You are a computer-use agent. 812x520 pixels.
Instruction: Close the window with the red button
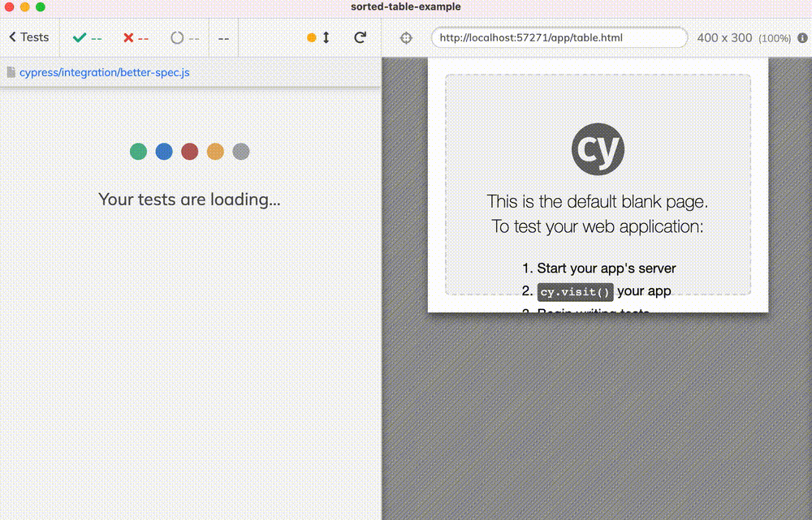pos(9,6)
